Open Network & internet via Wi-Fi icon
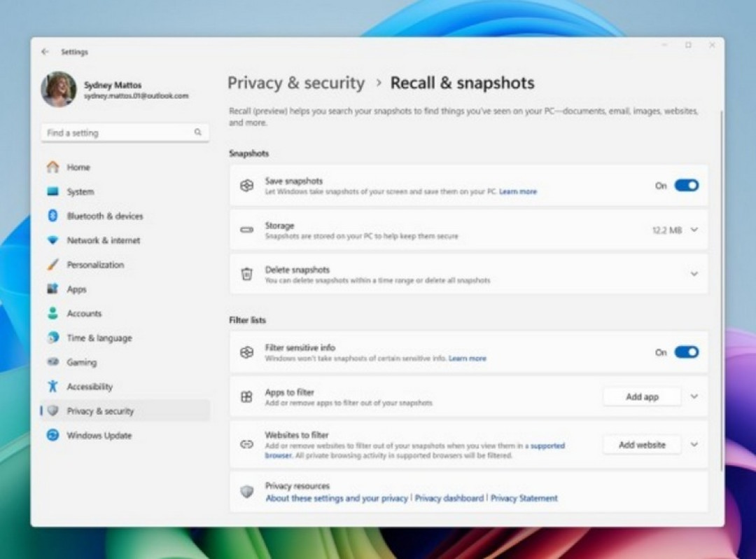This screenshot has height=559, width=756. (x=53, y=240)
